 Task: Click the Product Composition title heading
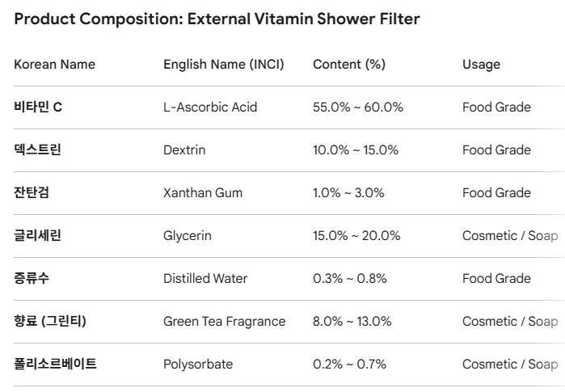217,19
